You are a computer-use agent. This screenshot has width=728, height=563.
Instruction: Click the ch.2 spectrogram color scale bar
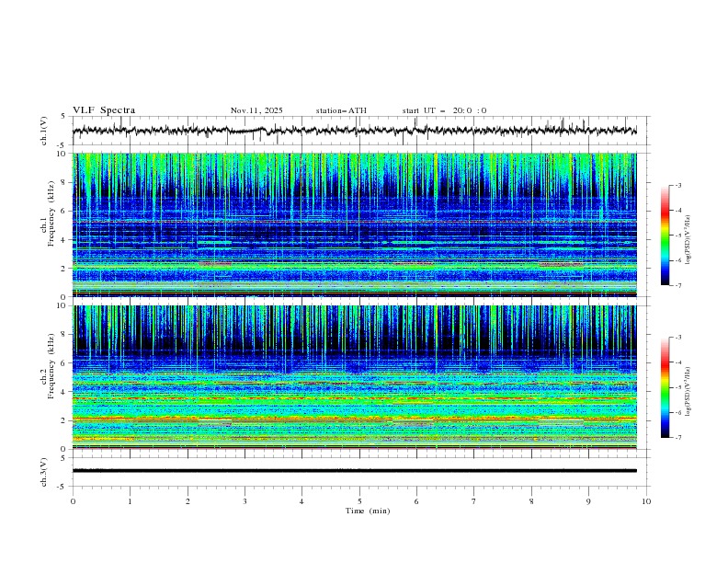[x=665, y=387]
